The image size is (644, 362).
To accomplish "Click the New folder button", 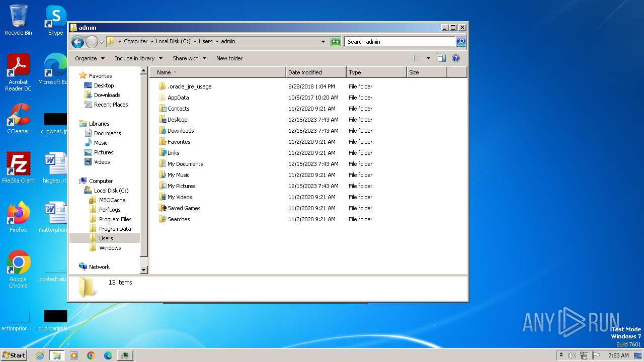I will point(229,58).
